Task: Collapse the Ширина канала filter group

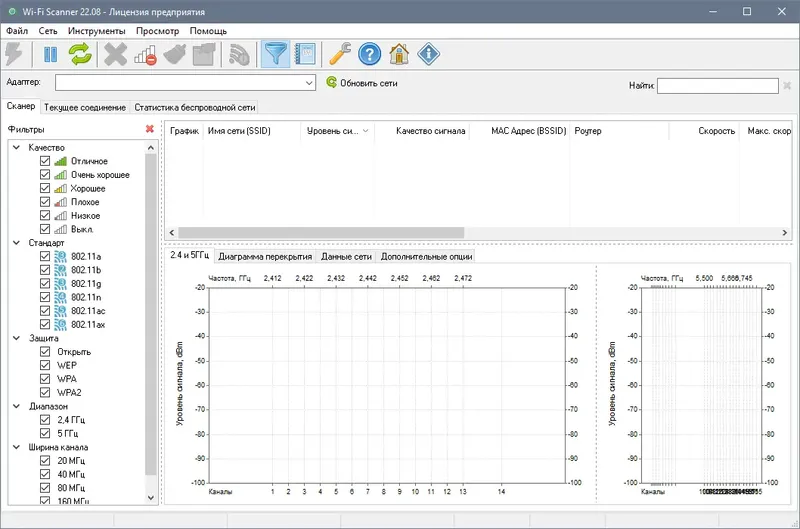Action: click(x=17, y=447)
